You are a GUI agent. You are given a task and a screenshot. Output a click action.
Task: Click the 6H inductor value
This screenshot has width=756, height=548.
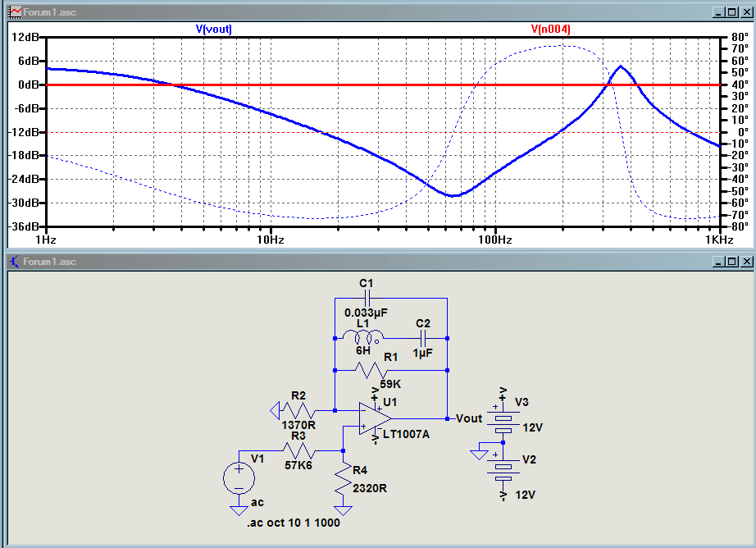pos(363,350)
